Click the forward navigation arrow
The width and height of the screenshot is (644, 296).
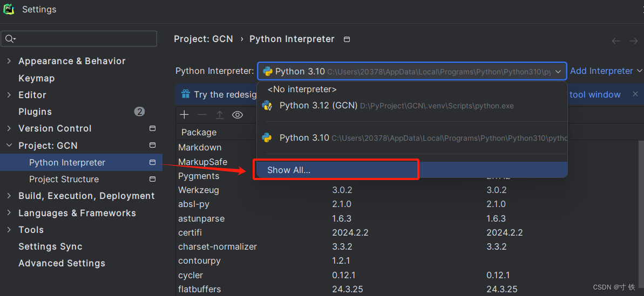click(633, 40)
